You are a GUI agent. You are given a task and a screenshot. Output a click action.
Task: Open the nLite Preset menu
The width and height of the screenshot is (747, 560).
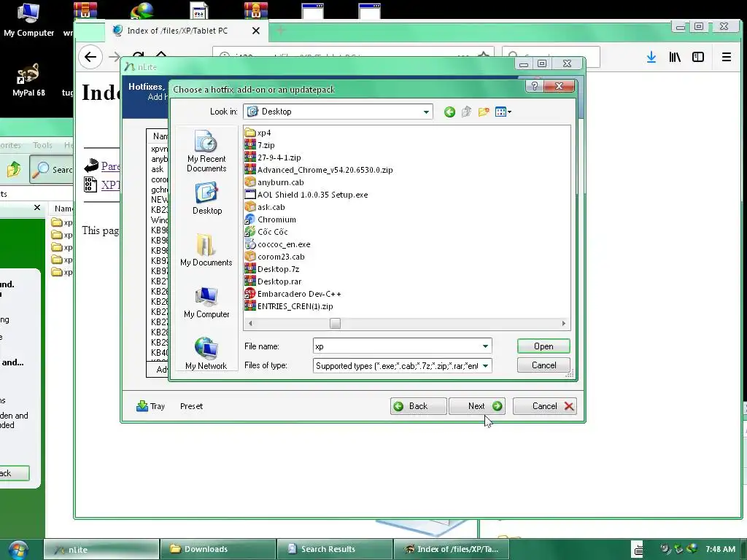pyautogui.click(x=192, y=406)
